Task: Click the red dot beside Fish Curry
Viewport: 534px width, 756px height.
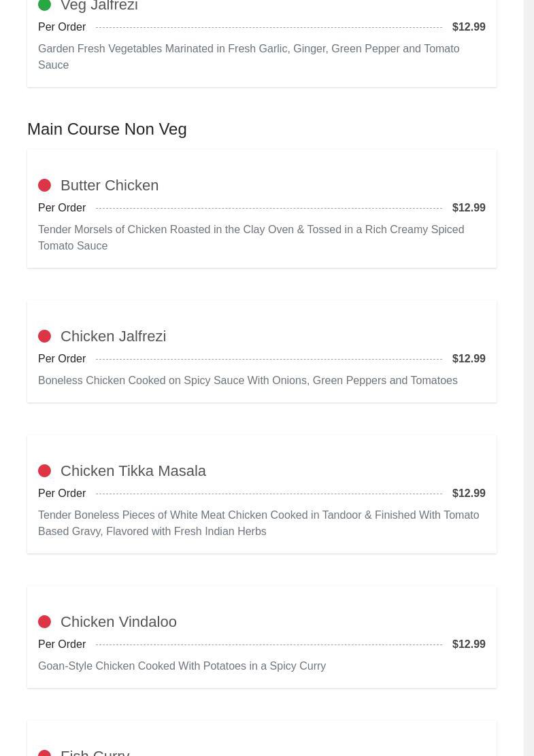Action: coord(44,753)
